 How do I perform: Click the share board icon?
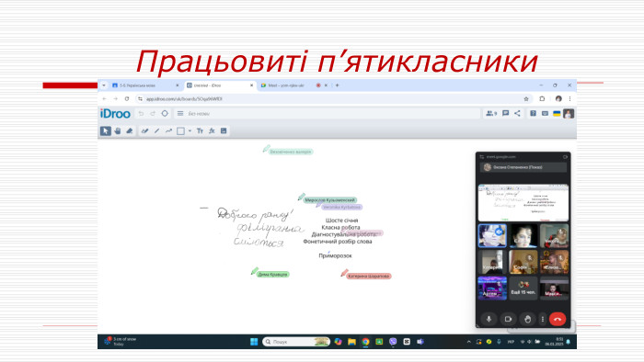point(517,114)
